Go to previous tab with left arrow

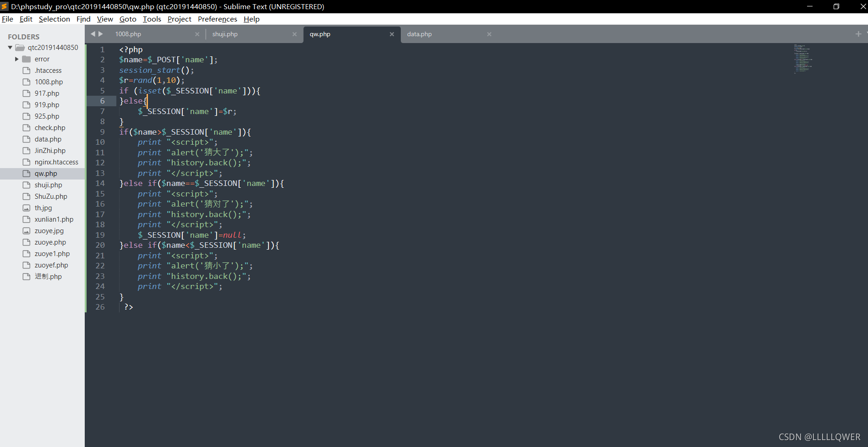[93, 34]
